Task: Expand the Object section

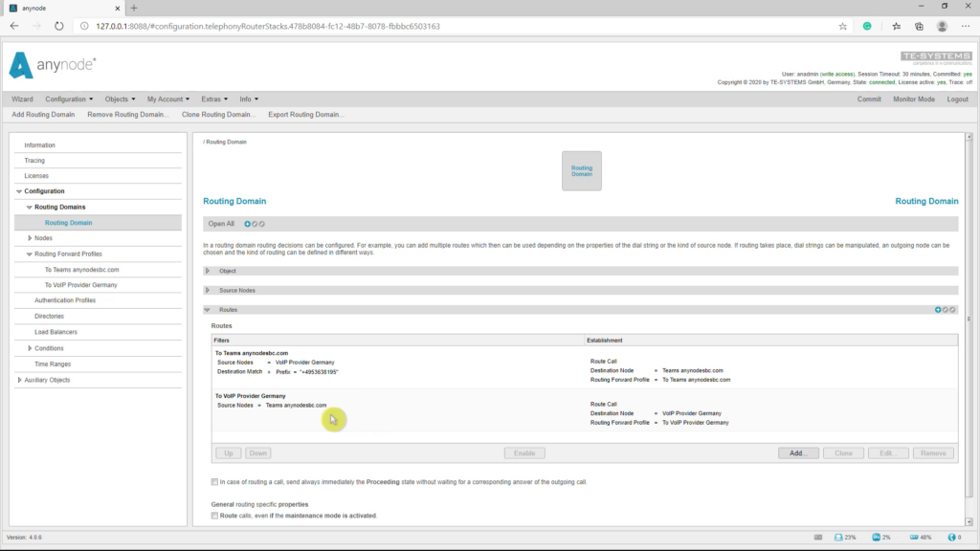Action: point(208,271)
